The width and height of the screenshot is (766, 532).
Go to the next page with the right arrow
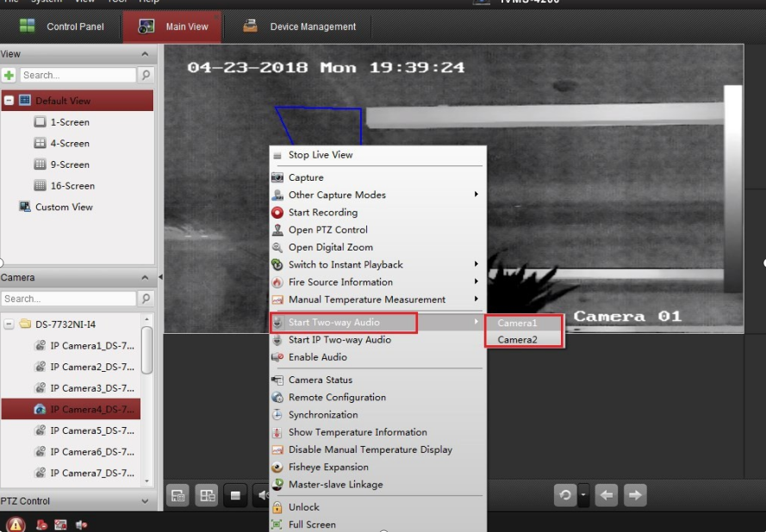(x=635, y=495)
